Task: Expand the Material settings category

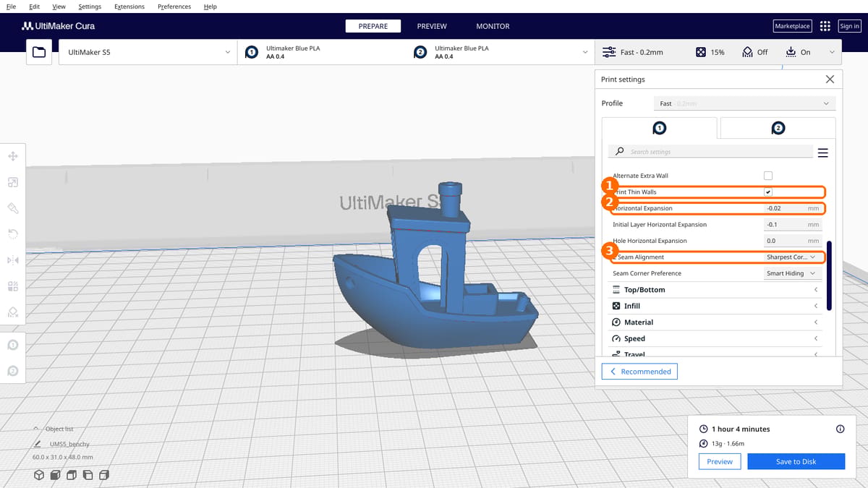Action: point(716,322)
